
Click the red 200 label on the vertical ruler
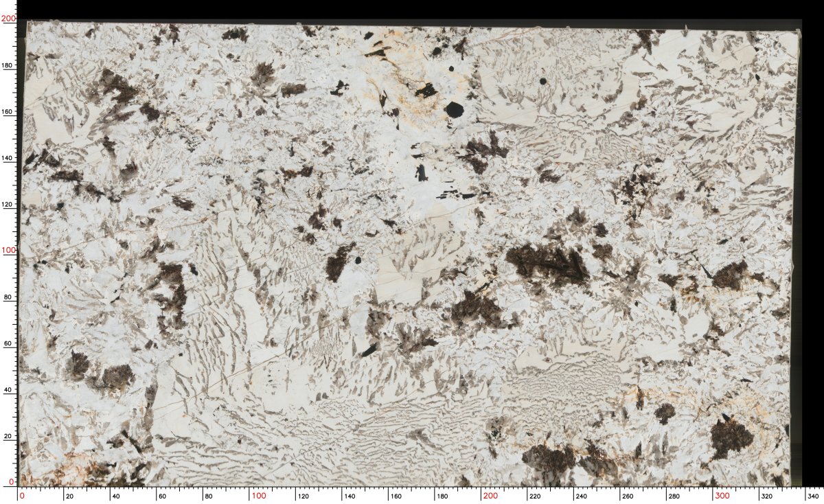click(x=8, y=19)
